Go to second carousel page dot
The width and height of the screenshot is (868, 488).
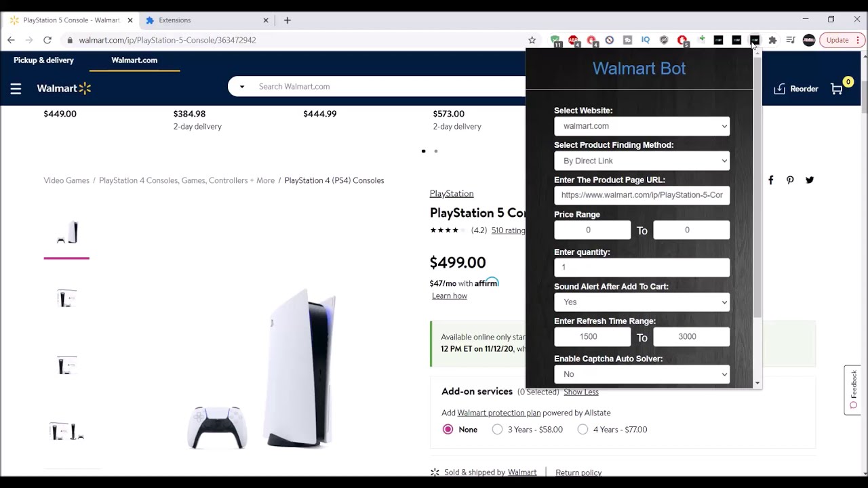(436, 151)
